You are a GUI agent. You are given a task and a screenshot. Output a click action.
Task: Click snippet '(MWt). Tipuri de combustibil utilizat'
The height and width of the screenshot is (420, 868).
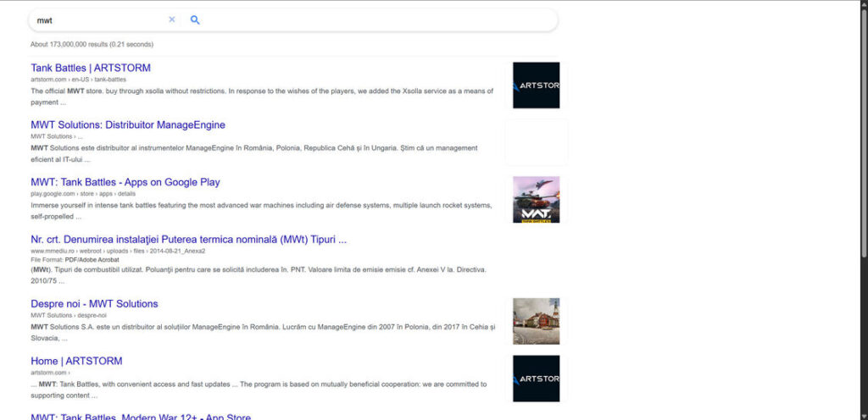[x=259, y=275]
